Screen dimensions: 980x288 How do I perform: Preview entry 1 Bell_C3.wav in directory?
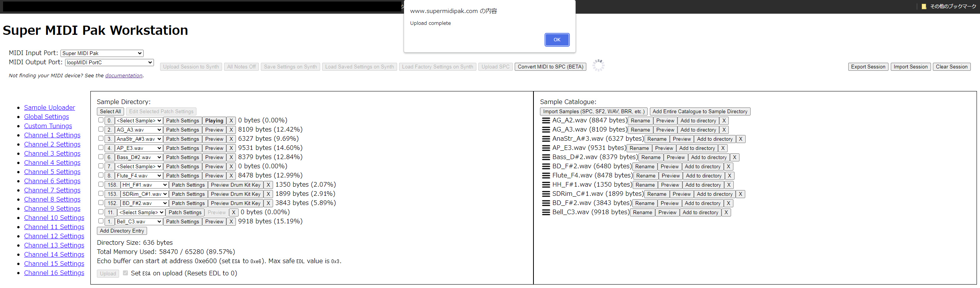click(x=214, y=222)
